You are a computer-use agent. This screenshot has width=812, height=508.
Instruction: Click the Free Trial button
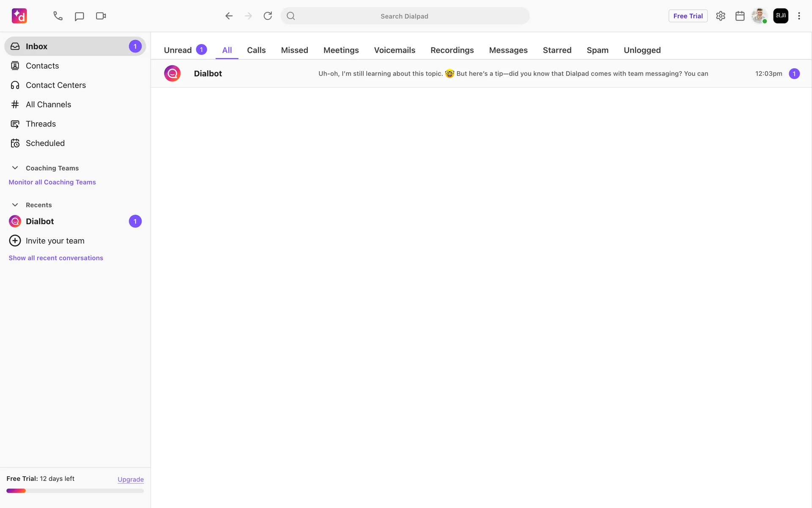pos(688,16)
